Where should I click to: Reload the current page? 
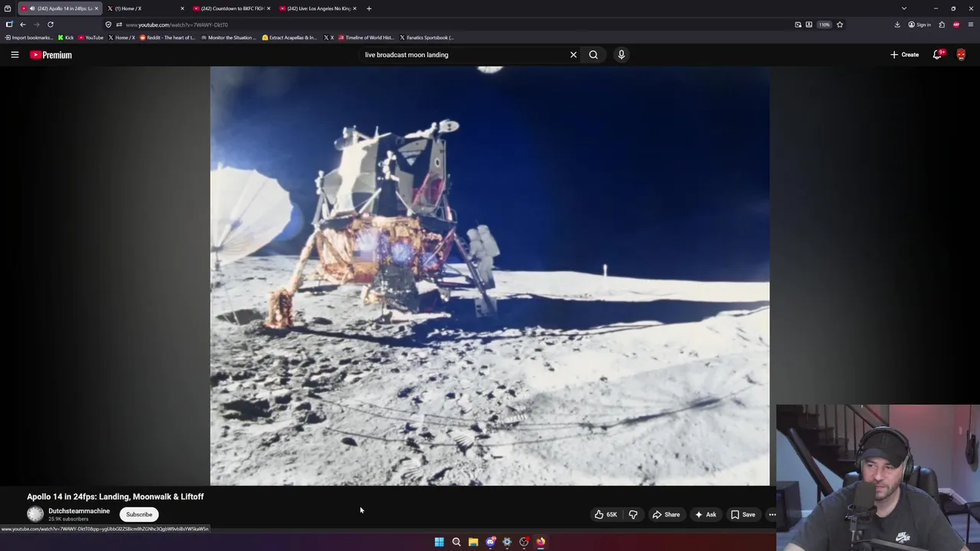point(51,24)
